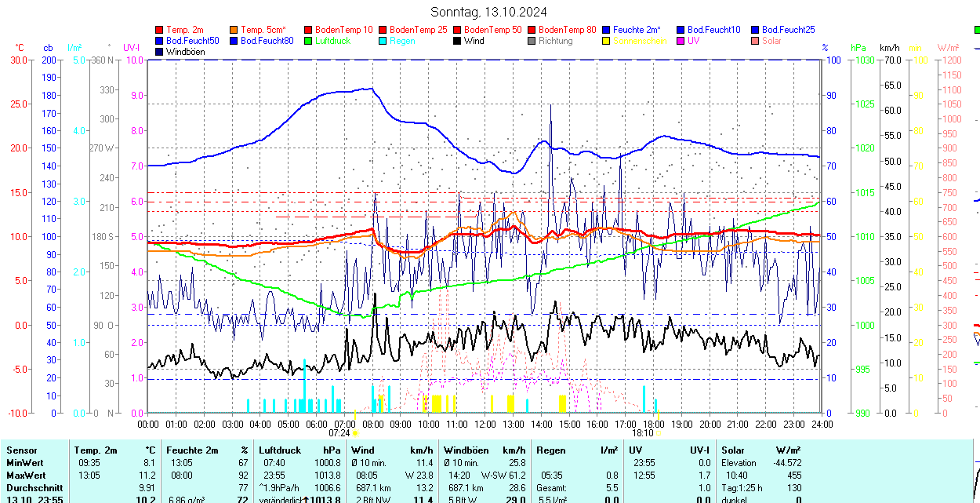Viewport: 980px width, 503px height.
Task: Select the Bod.Feucht80 legend label
Action: 267,41
